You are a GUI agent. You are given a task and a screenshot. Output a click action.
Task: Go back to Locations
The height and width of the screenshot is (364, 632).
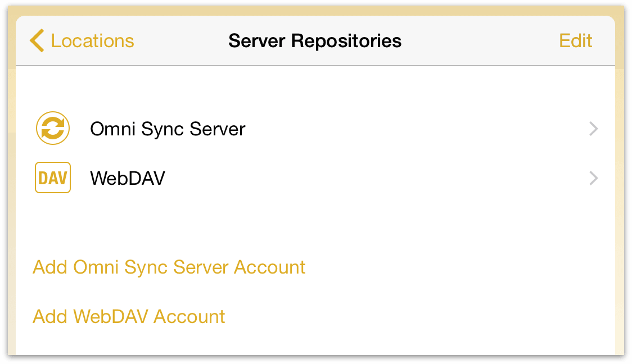pos(82,40)
